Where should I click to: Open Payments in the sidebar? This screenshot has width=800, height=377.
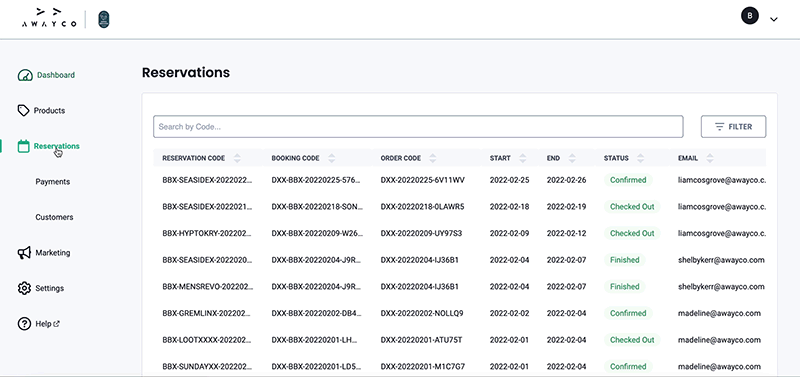(x=53, y=182)
